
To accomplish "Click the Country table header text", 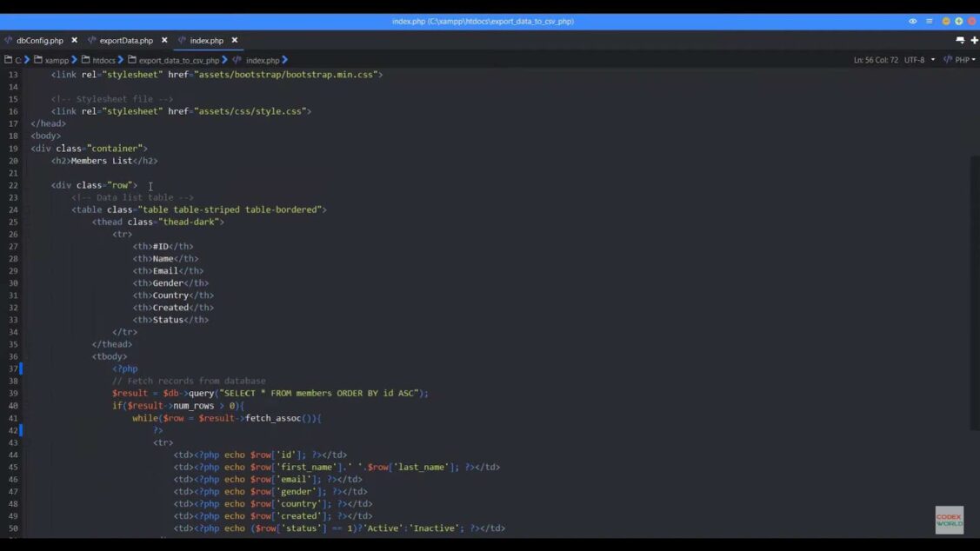I will (170, 295).
